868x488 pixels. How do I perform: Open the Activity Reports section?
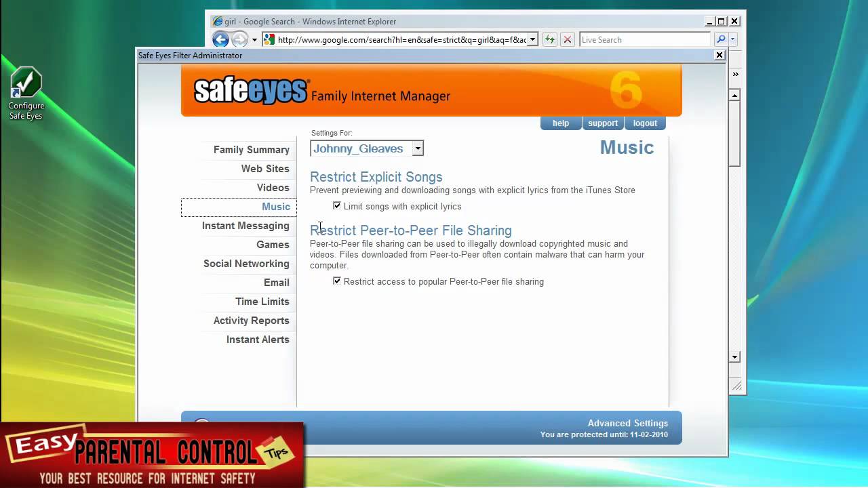click(252, 321)
